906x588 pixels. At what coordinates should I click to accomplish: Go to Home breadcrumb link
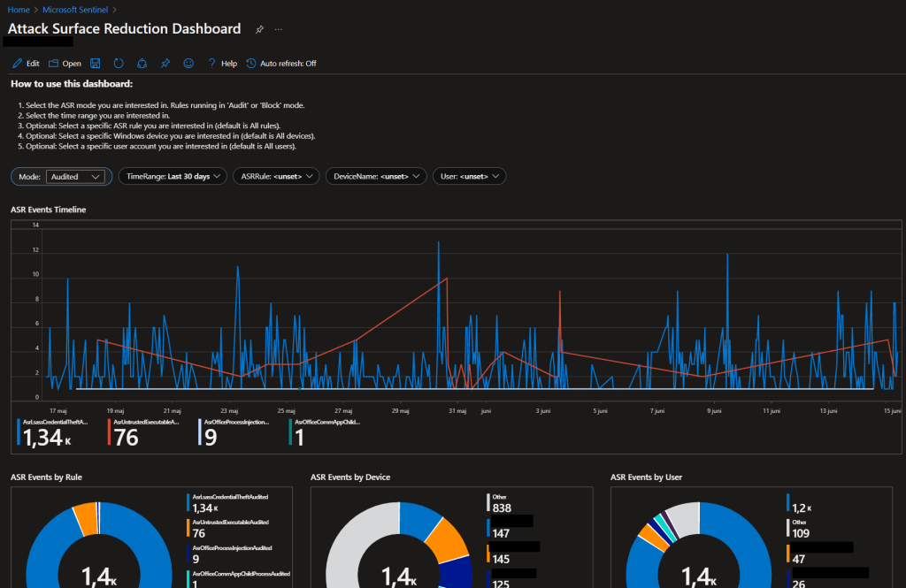(x=18, y=9)
